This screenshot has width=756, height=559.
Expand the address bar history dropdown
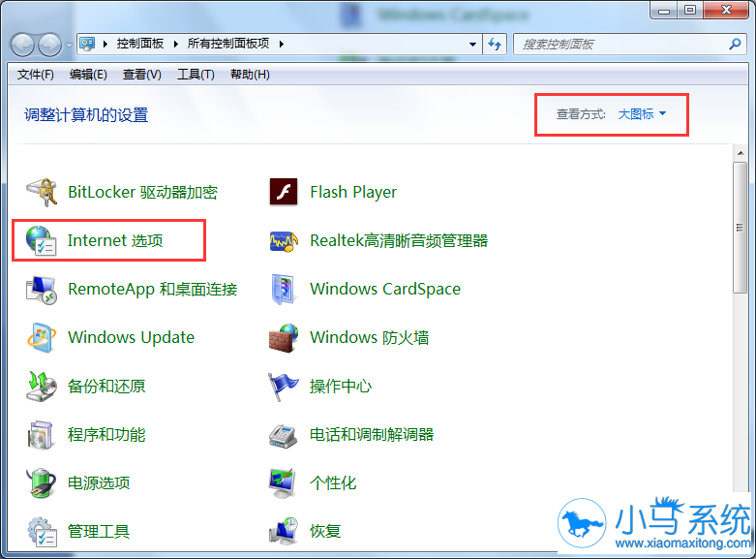pyautogui.click(x=472, y=45)
